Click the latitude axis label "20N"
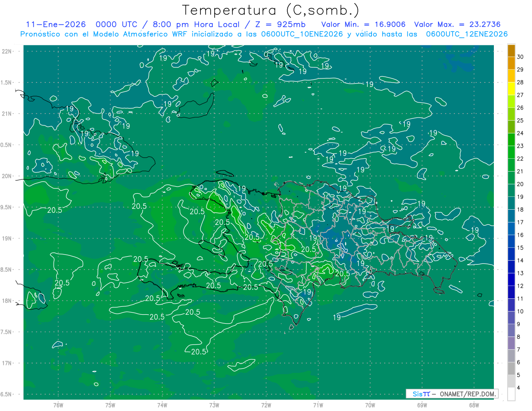 8,176
